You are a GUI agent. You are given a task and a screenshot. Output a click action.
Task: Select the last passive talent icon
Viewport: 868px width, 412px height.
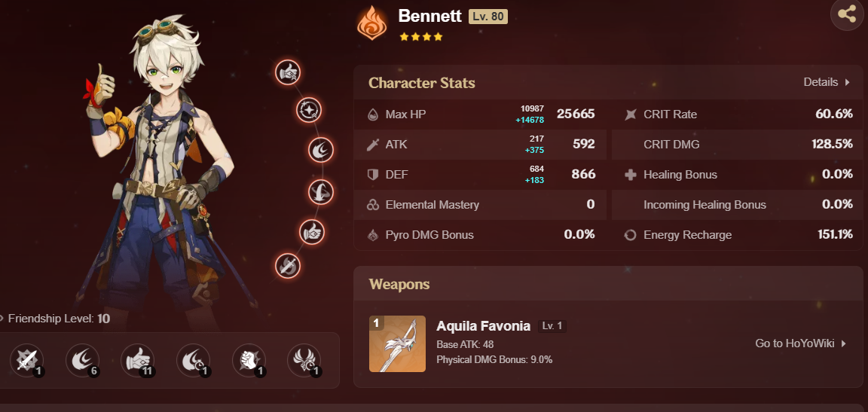coord(304,361)
